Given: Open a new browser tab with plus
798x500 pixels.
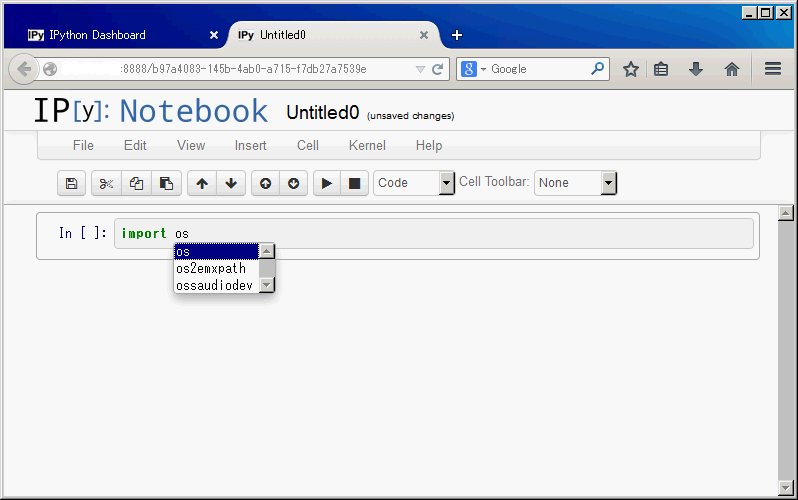Looking at the screenshot, I should (x=457, y=35).
